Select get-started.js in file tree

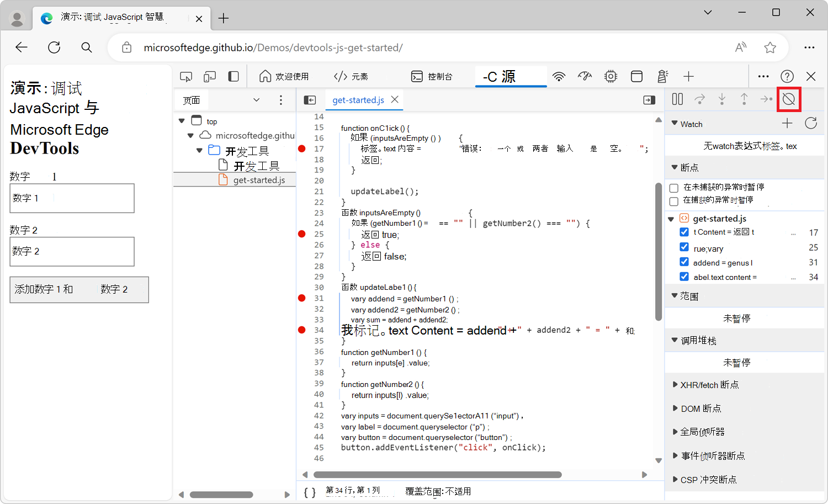(259, 180)
